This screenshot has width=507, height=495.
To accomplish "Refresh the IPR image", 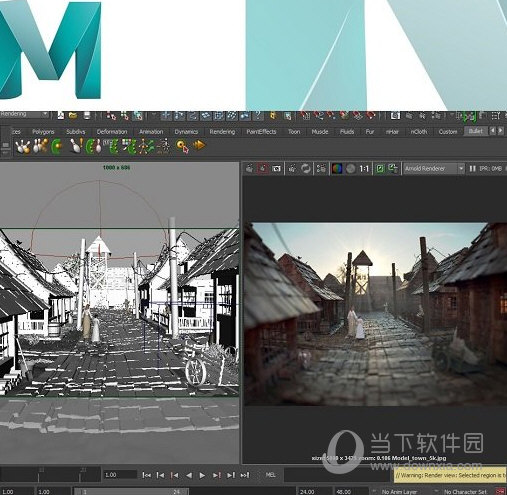I will point(306,169).
